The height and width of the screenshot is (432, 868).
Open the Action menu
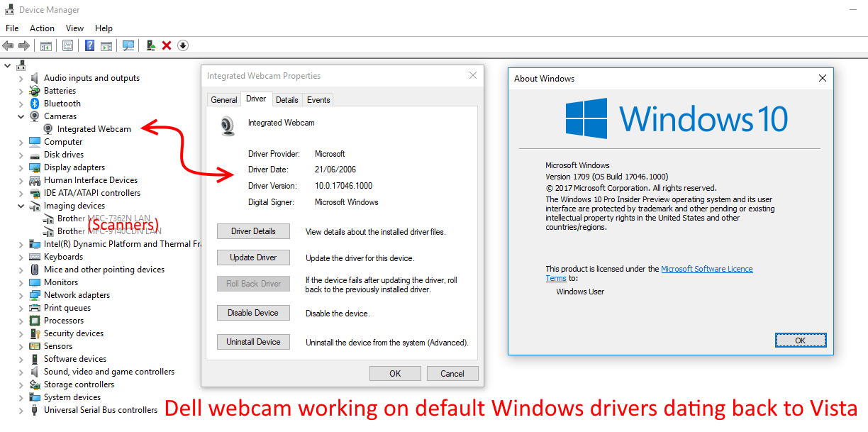click(42, 28)
